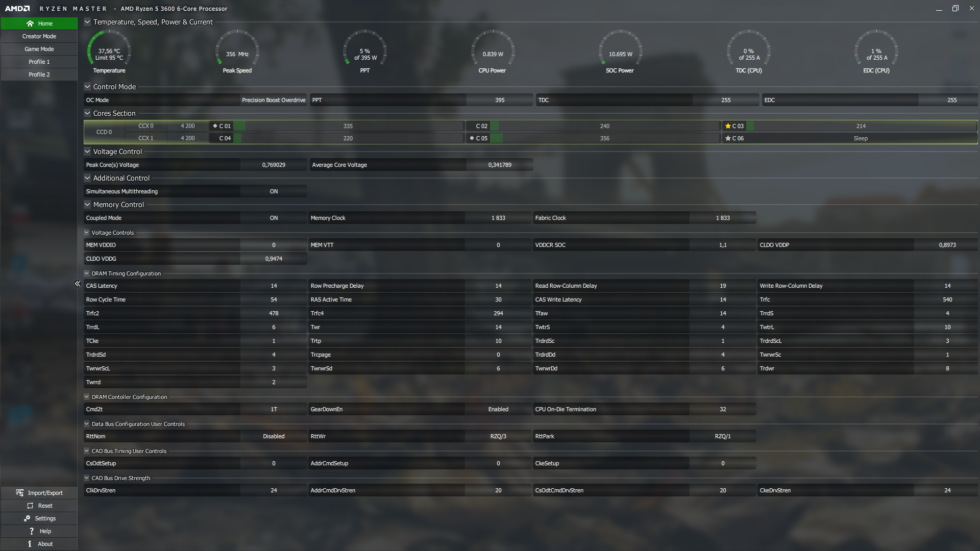Toggle Coupled Mode ON value
The image size is (980, 551).
coord(274,218)
